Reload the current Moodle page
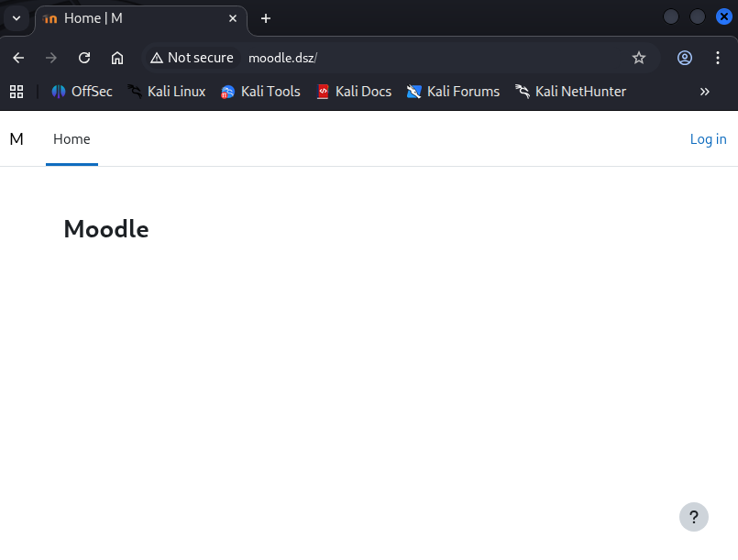Viewport: 738px width, 560px height. point(84,58)
